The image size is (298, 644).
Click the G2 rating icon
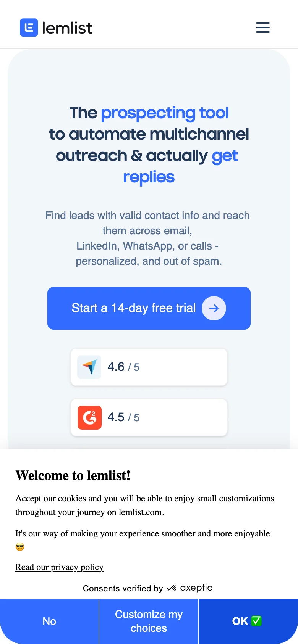(x=89, y=417)
